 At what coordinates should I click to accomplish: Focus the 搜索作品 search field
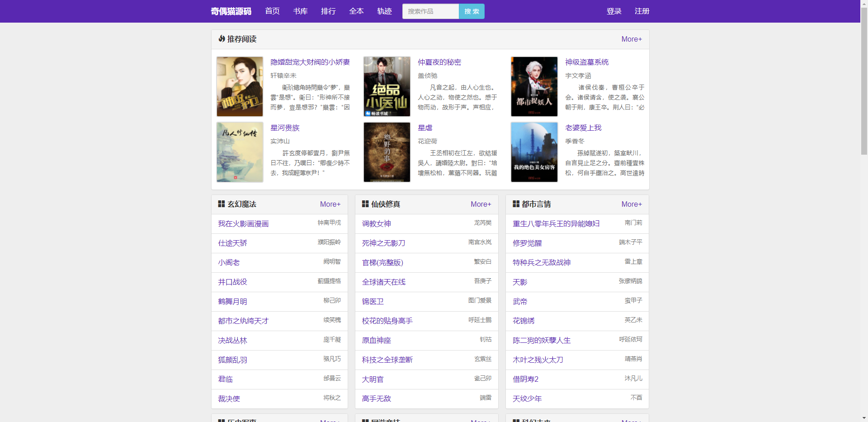pos(431,11)
